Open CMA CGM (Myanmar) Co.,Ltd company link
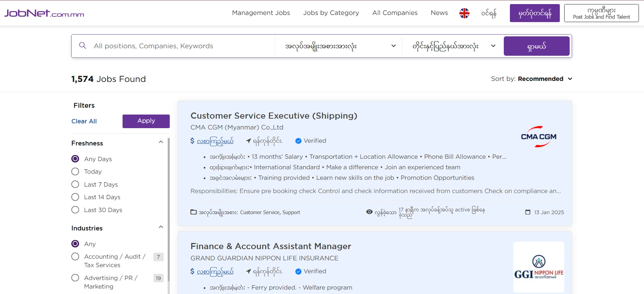This screenshot has width=644, height=294. coord(237,127)
